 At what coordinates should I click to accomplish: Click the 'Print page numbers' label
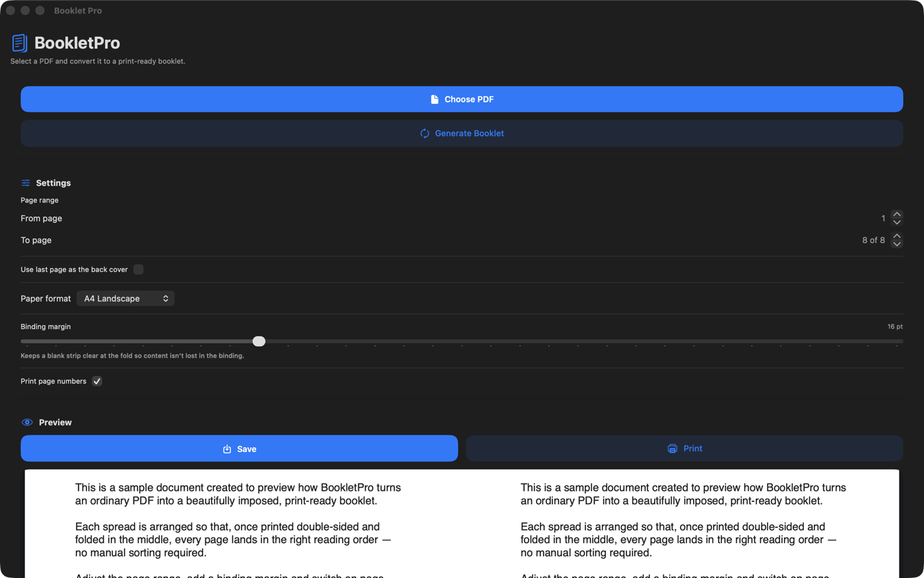coord(53,381)
